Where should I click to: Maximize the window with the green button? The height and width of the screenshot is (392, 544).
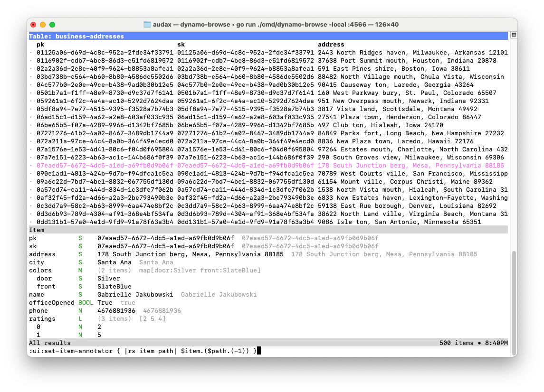point(52,25)
